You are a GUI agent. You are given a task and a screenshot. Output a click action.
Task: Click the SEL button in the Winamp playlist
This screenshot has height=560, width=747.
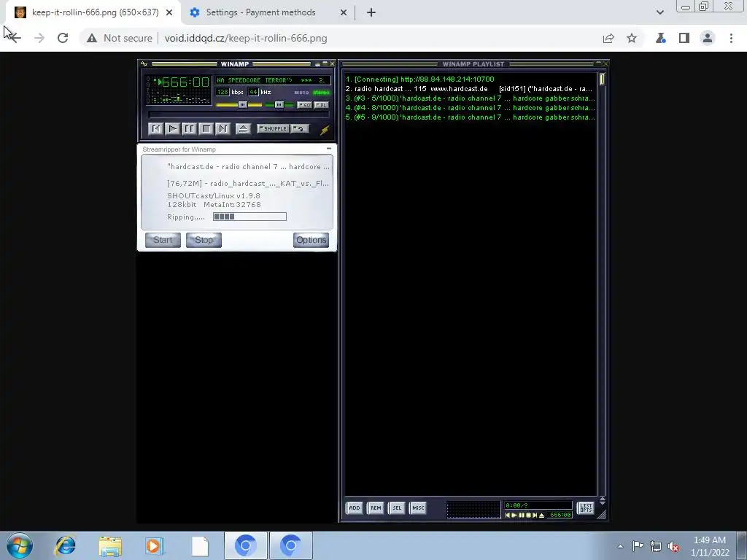pos(397,508)
